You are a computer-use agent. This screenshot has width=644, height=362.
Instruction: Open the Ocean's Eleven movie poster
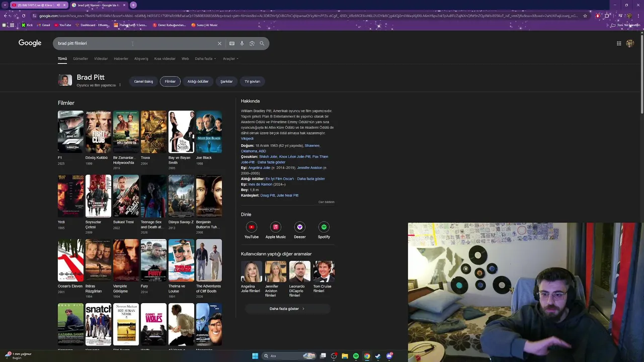coord(70,260)
